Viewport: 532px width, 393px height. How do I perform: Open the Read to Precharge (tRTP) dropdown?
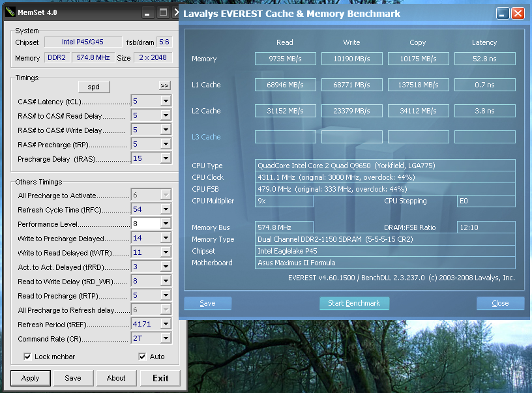tap(166, 295)
